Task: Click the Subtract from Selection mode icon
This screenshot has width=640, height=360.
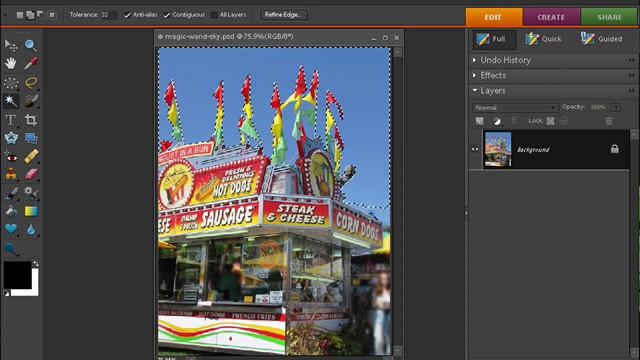Action: click(x=40, y=14)
